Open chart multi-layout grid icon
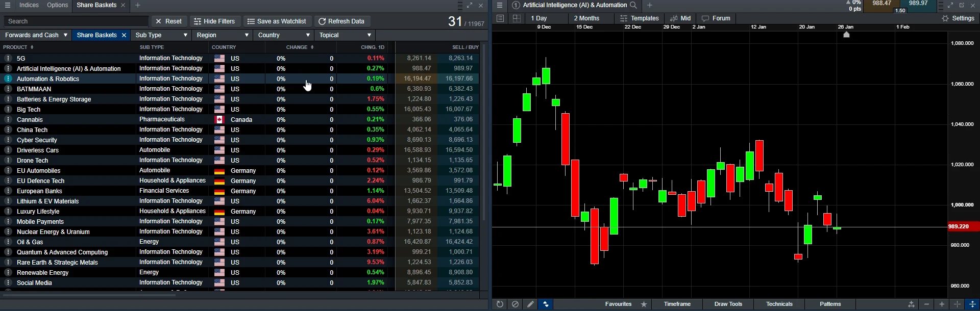 pyautogui.click(x=517, y=18)
